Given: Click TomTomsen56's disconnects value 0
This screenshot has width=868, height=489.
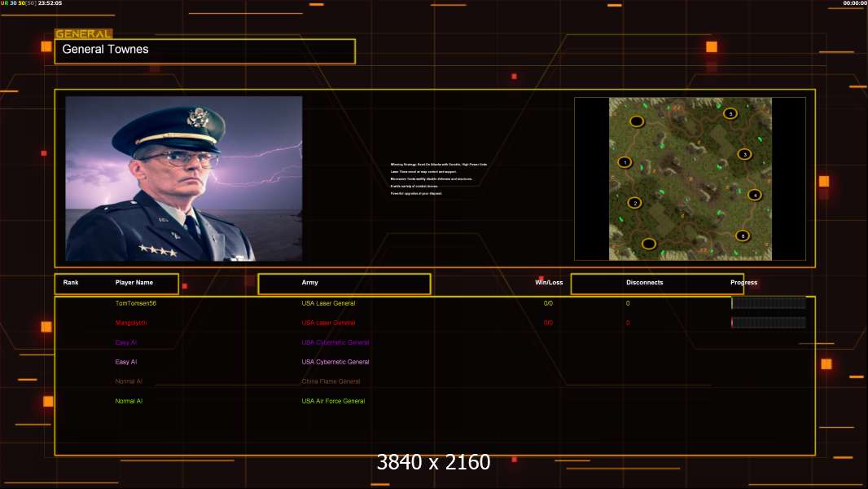Looking at the screenshot, I should coord(628,303).
